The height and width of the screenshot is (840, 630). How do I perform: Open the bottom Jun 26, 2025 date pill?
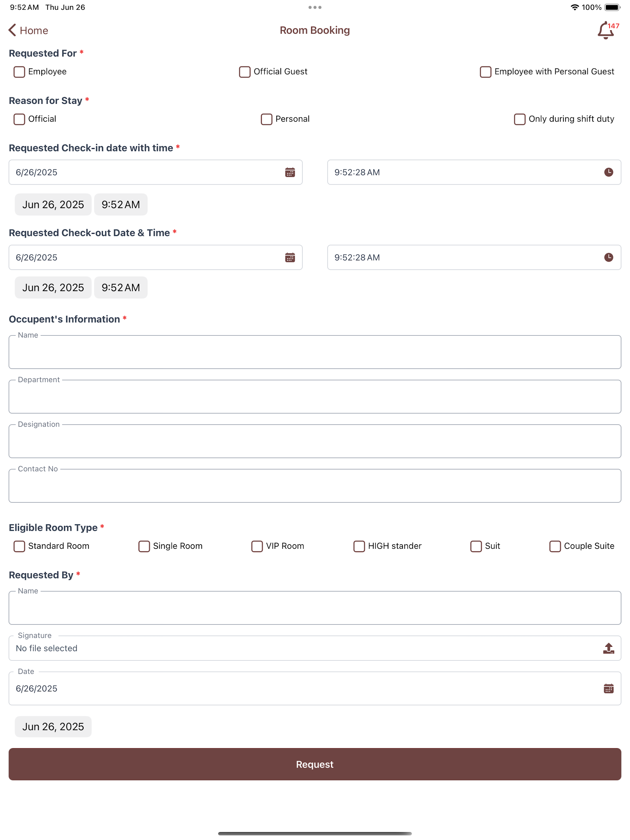pyautogui.click(x=53, y=726)
